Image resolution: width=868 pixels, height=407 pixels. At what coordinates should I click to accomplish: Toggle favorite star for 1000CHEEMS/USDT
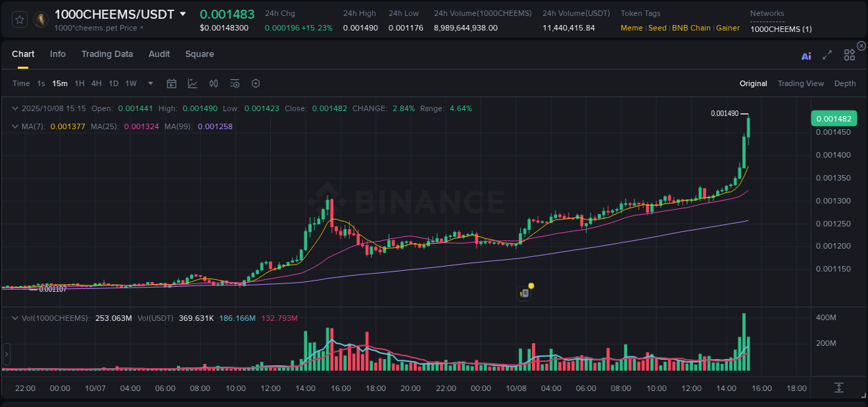tap(19, 19)
